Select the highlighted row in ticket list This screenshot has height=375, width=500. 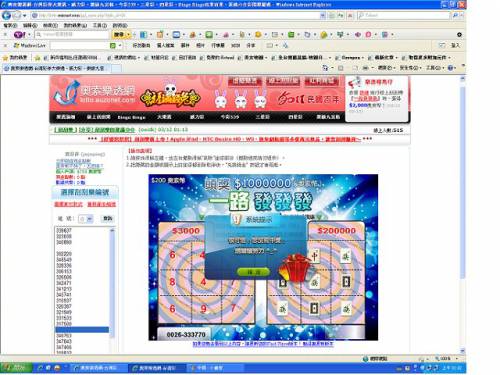tap(82, 330)
